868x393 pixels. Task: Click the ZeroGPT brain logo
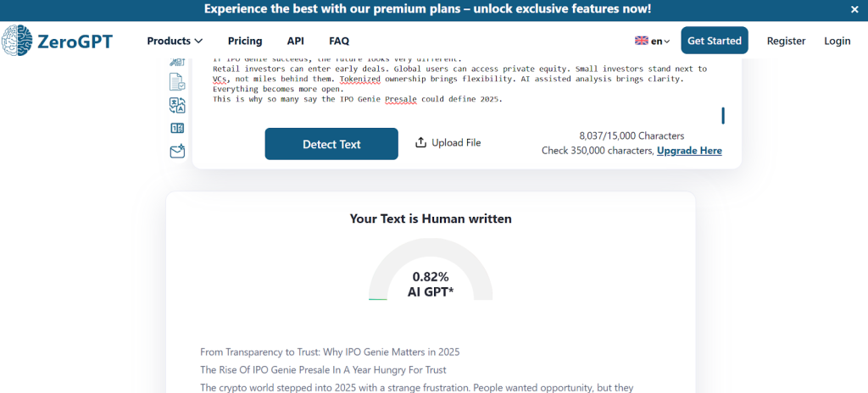(18, 41)
